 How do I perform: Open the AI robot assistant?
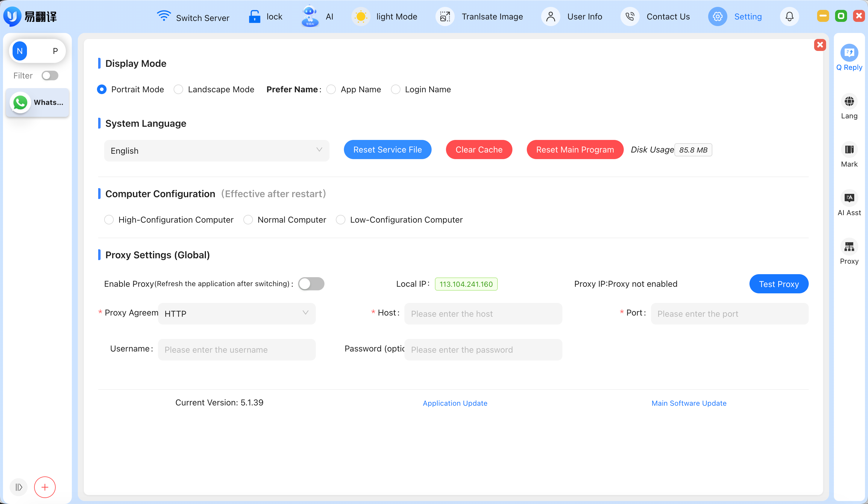(310, 16)
